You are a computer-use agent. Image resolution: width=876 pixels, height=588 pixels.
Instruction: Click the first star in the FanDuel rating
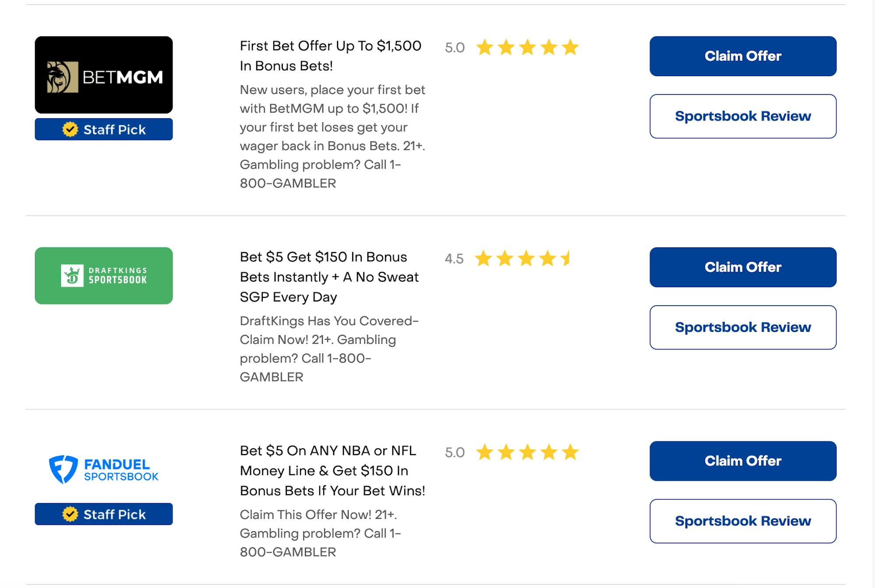click(485, 452)
